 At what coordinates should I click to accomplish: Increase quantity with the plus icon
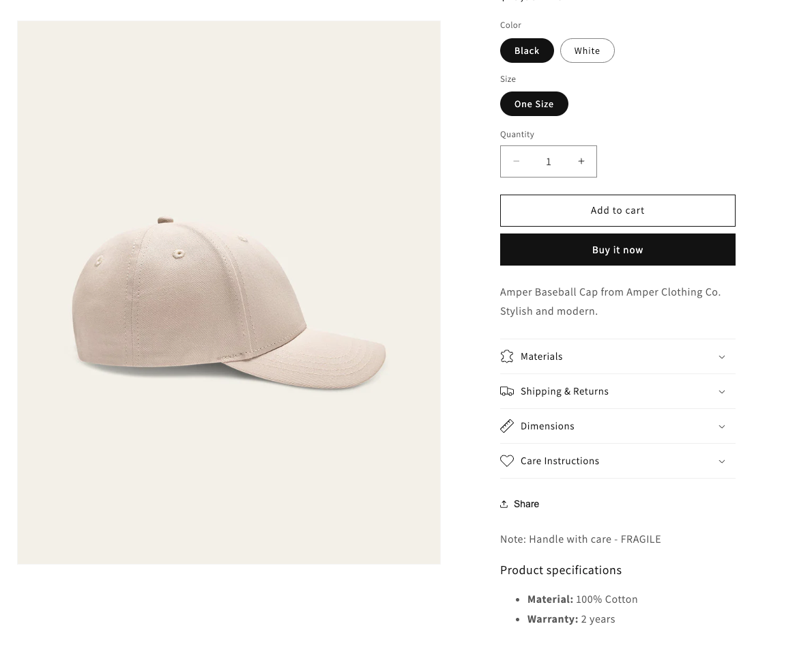point(581,161)
